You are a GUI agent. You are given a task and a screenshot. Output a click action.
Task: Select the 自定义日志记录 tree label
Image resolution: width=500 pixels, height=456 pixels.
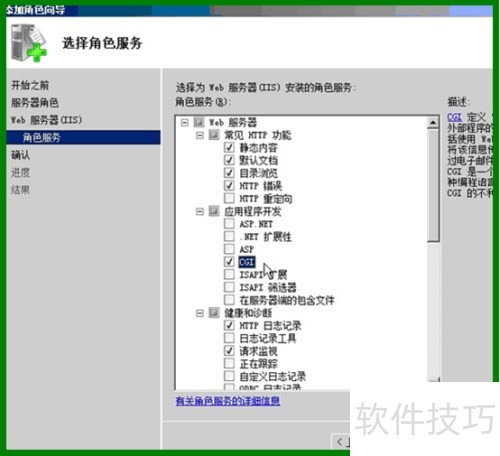(272, 376)
